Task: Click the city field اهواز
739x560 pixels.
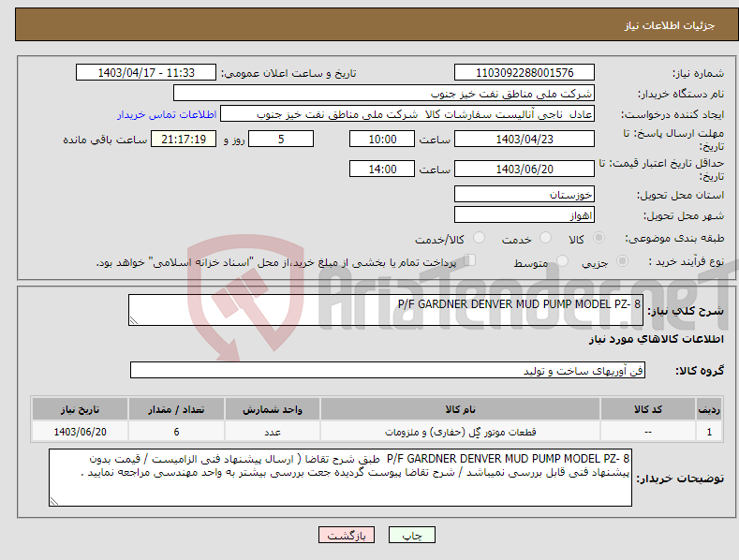Action: click(525, 215)
